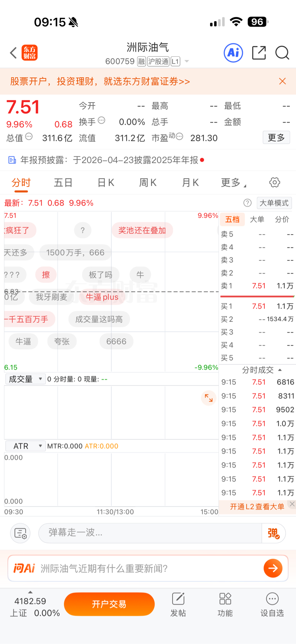Click the 开户交易 button
This screenshot has height=644, width=296.
(x=109, y=604)
